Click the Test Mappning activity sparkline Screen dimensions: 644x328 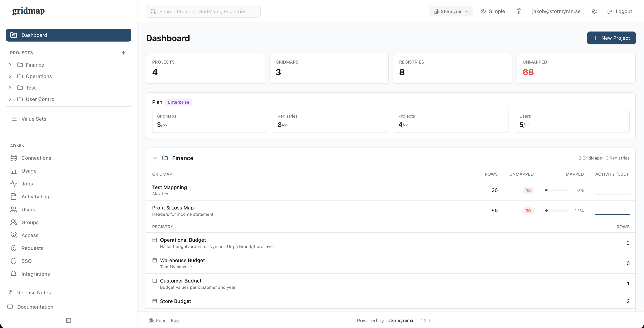pos(612,190)
